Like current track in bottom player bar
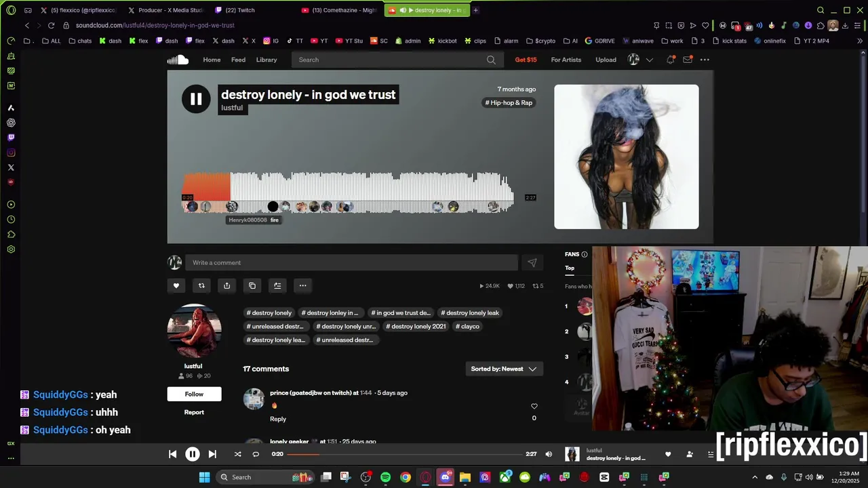This screenshot has width=868, height=488. 668,454
